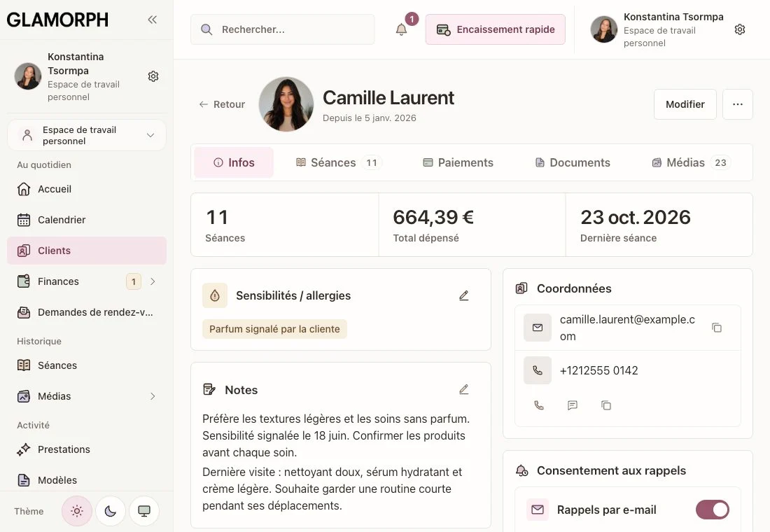Click the '23 oct. 2026' dernière séance value
Image resolution: width=770 pixels, height=532 pixels.
click(x=636, y=217)
